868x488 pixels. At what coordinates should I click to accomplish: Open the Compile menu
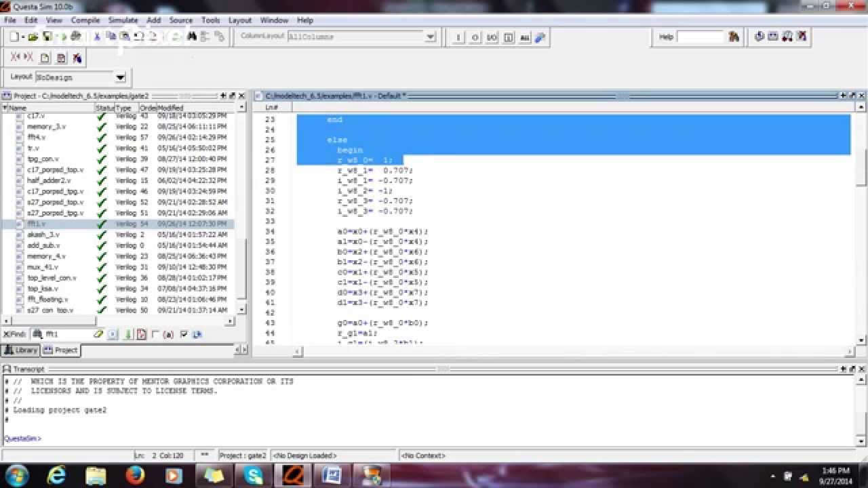tap(85, 20)
